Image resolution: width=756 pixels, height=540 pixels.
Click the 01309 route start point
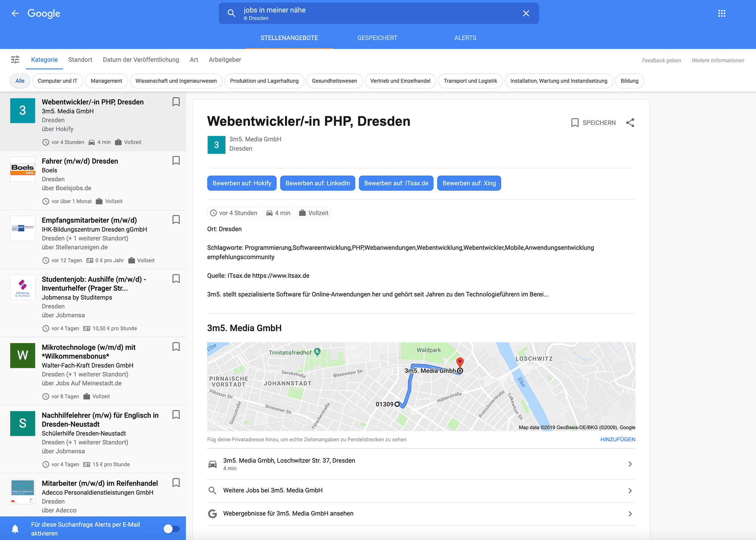click(397, 404)
